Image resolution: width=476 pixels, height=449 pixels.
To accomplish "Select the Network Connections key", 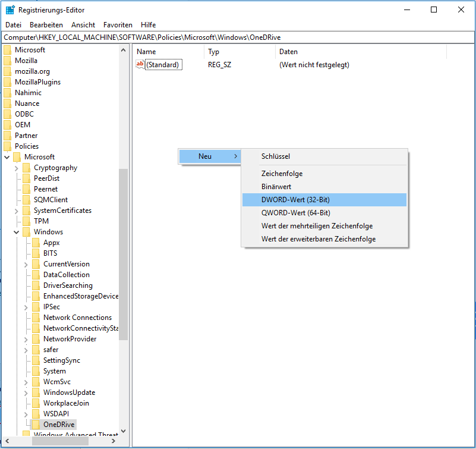I will click(x=77, y=318).
